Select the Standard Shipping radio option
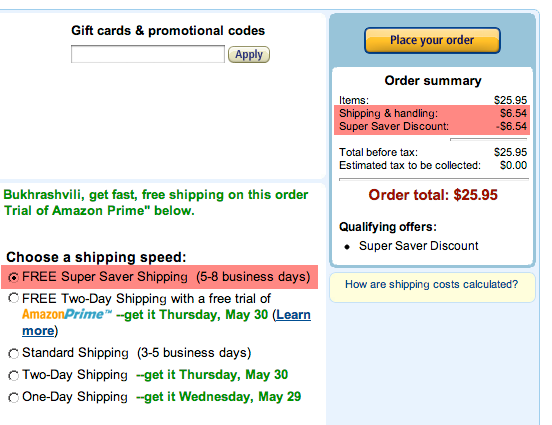Viewport: 552px width, 425px height. [13, 353]
